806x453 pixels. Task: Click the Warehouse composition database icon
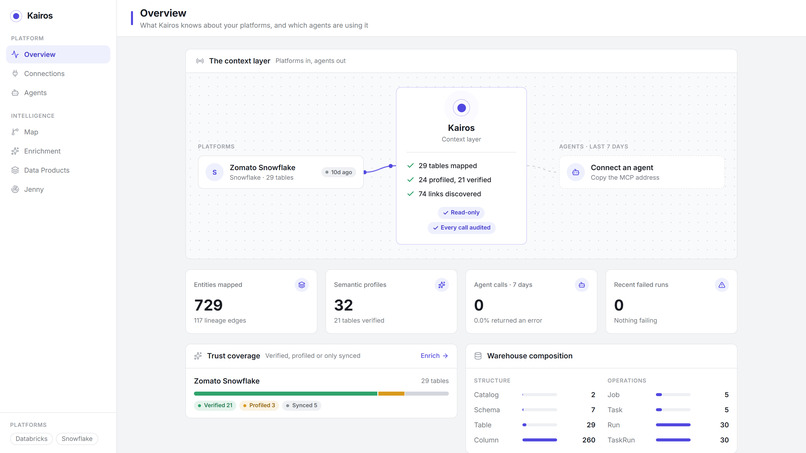click(478, 356)
